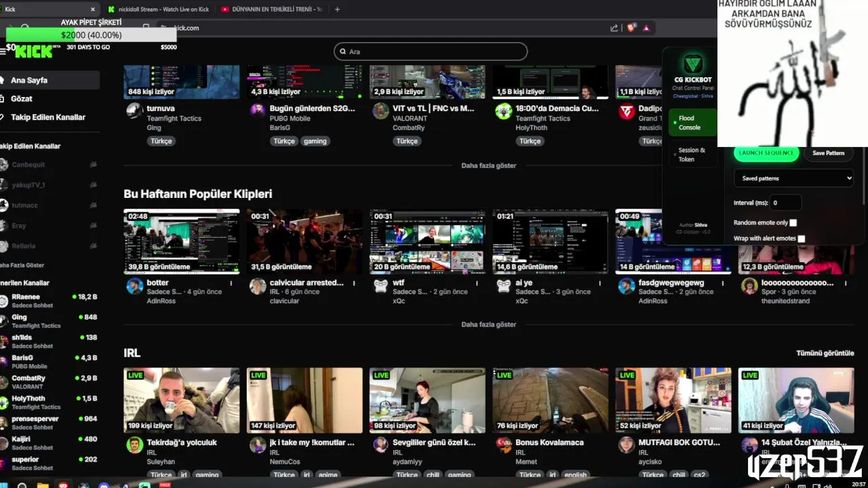Click the taskbar search icon

(x=22, y=485)
